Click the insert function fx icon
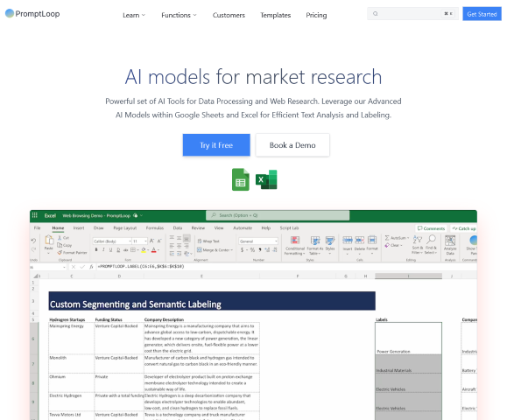Viewport: 507px width, 420px height. pos(91,267)
